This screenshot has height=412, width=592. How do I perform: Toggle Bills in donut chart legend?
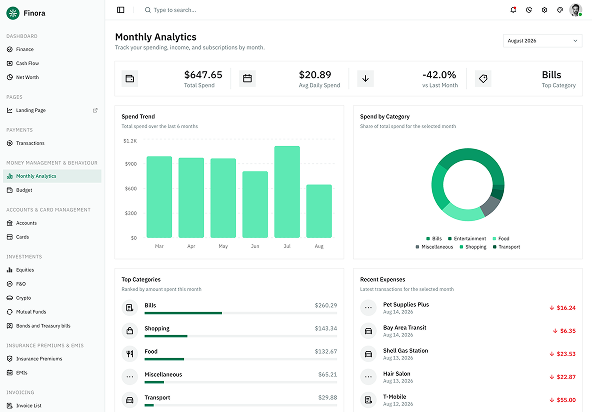[x=434, y=239]
